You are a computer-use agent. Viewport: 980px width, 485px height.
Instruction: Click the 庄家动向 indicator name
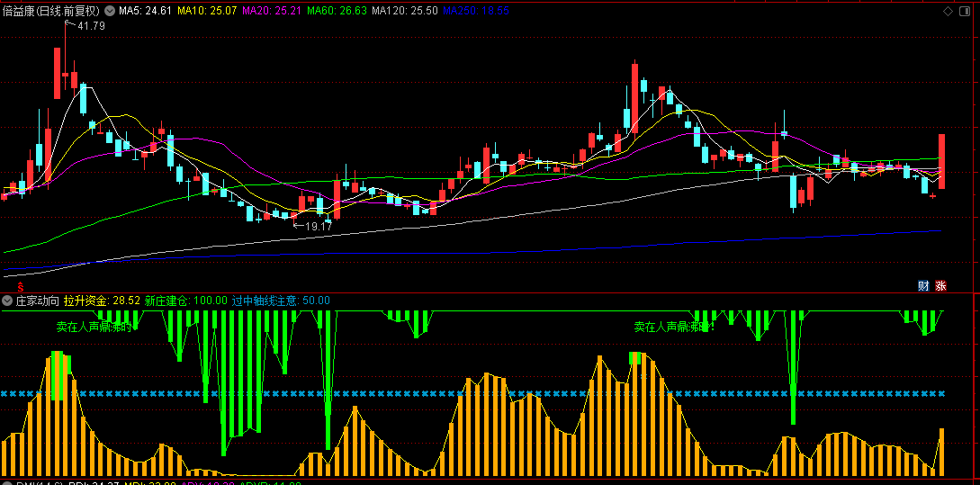38,301
